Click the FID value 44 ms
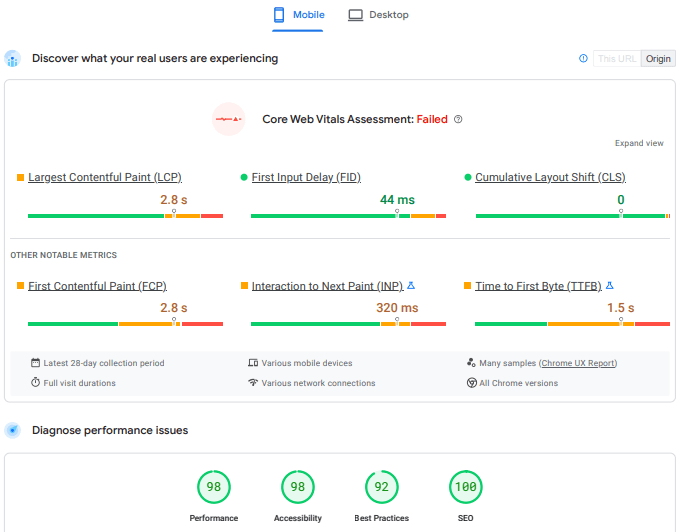This screenshot has height=532, width=685. 397,200
